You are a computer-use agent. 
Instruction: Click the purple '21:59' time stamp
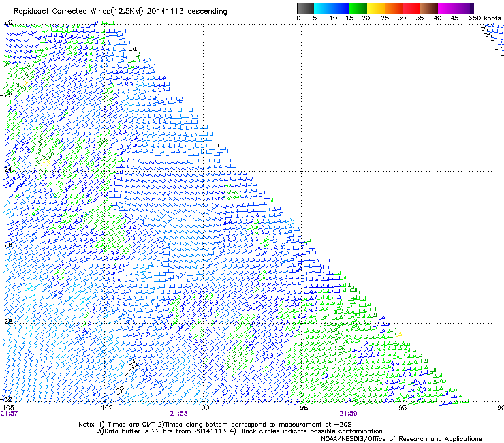pos(348,414)
